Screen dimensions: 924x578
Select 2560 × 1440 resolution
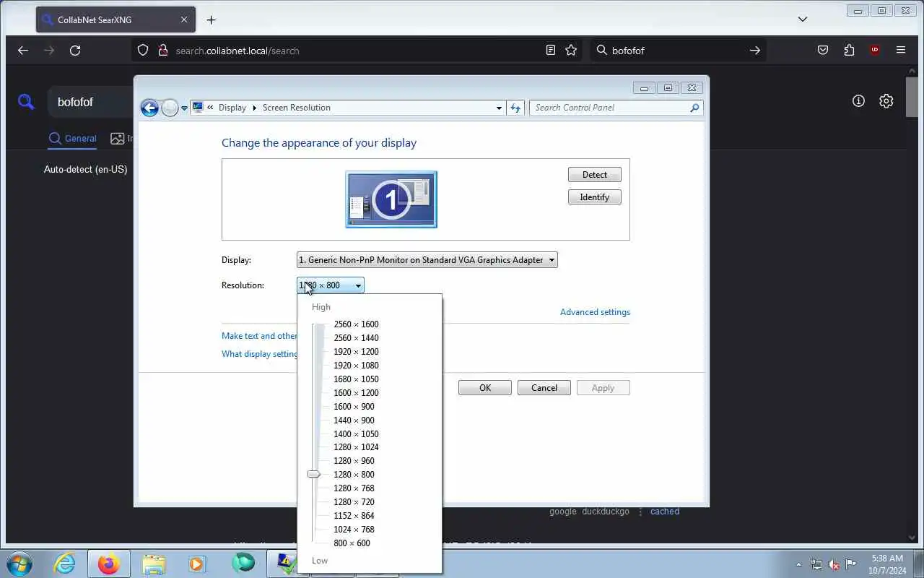point(356,338)
